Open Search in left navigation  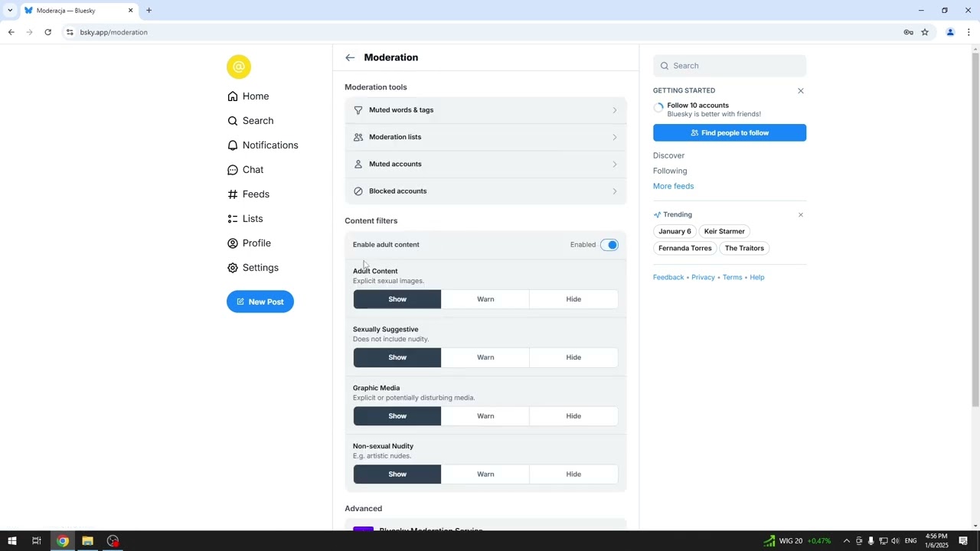click(x=250, y=121)
